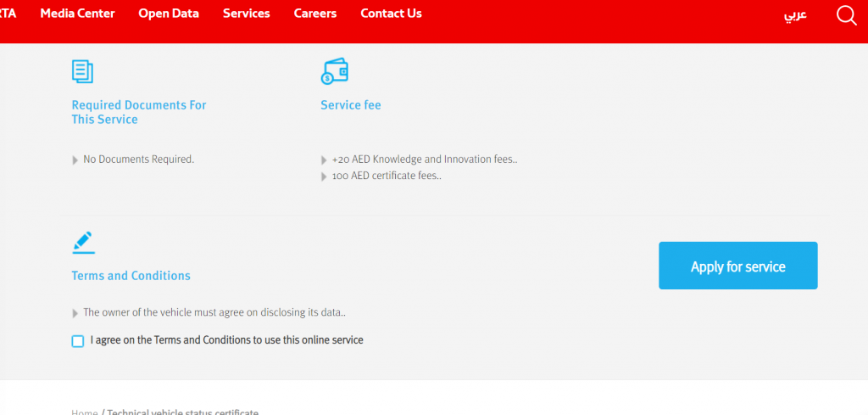Click the Home breadcrumb link

(85, 412)
